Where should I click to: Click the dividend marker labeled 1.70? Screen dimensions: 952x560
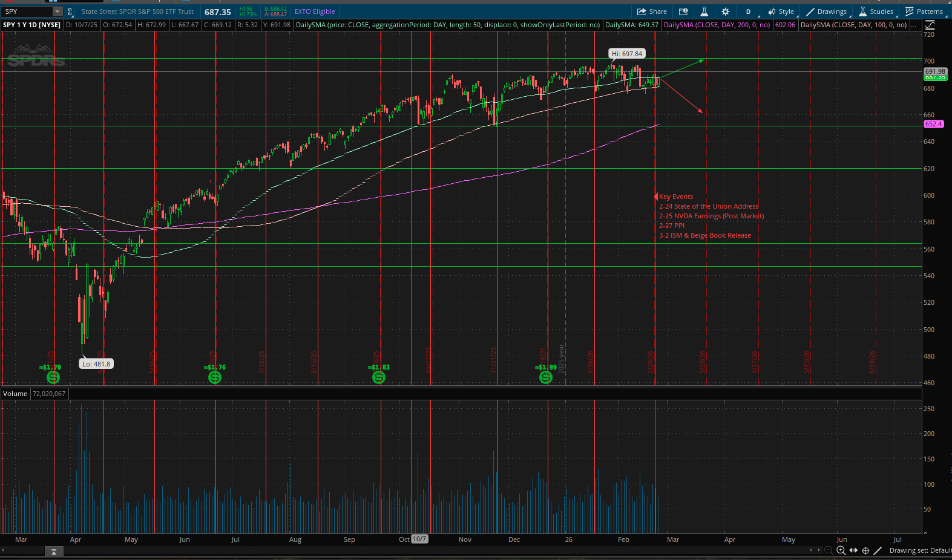click(53, 377)
